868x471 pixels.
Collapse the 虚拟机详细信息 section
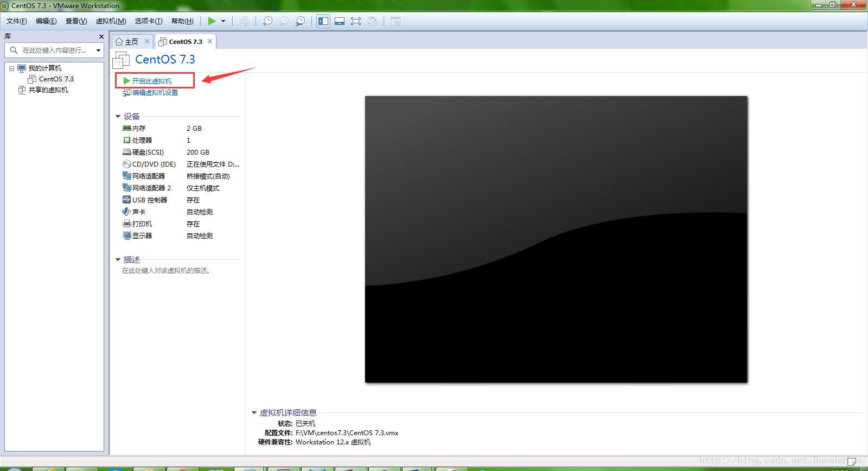tap(254, 412)
